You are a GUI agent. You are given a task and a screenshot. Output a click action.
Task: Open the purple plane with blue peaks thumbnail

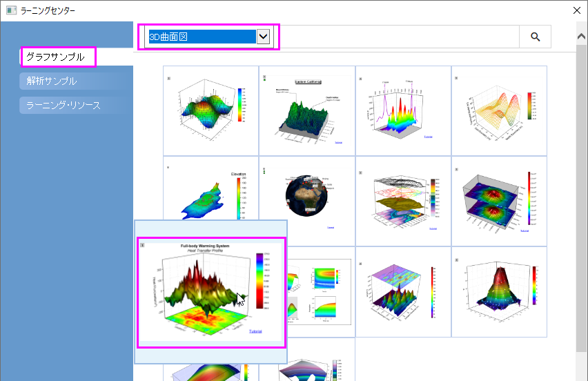click(x=403, y=292)
